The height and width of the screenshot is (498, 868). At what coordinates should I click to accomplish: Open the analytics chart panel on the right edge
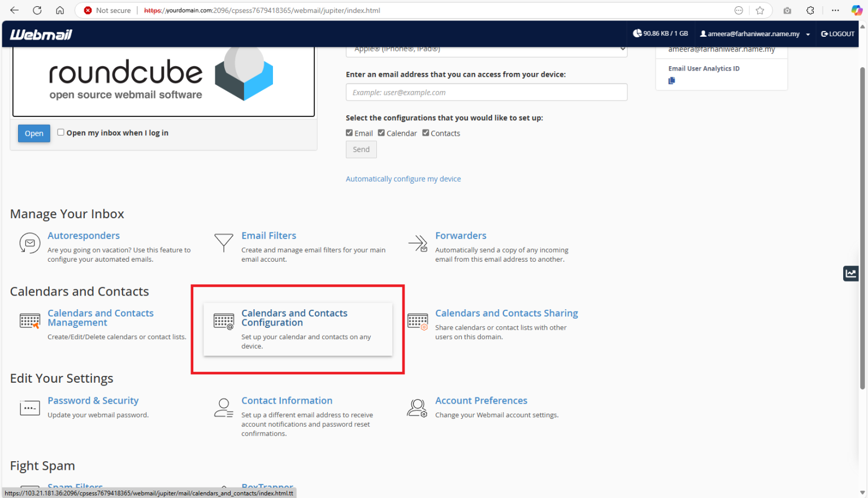(x=850, y=273)
